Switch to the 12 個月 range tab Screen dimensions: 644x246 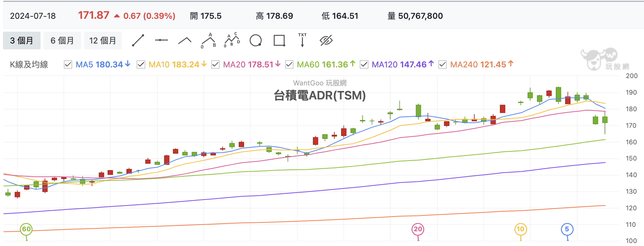pyautogui.click(x=103, y=41)
